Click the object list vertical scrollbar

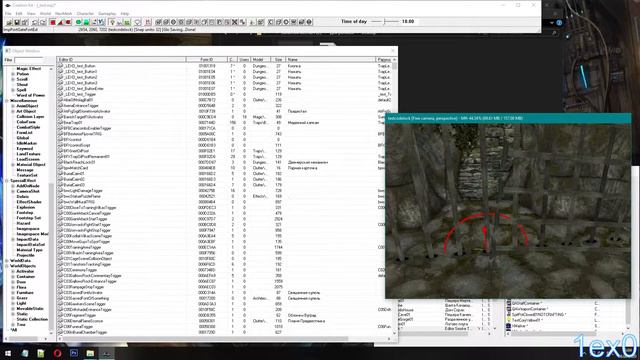click(x=394, y=198)
